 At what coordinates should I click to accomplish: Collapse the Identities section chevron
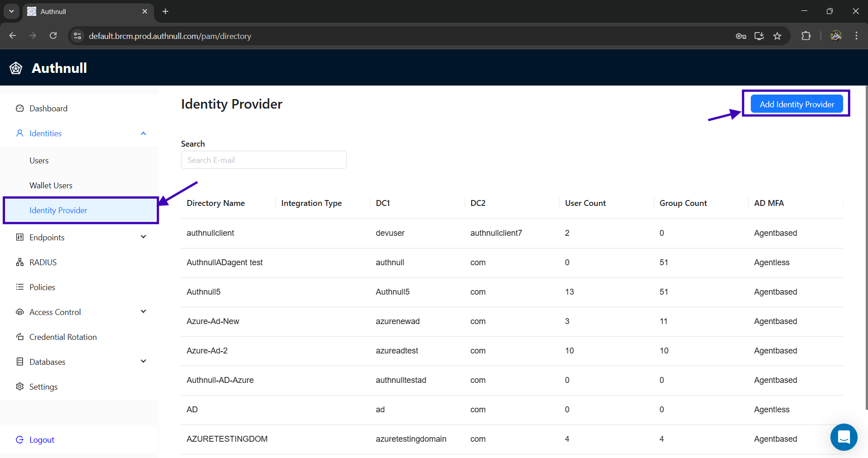click(143, 133)
